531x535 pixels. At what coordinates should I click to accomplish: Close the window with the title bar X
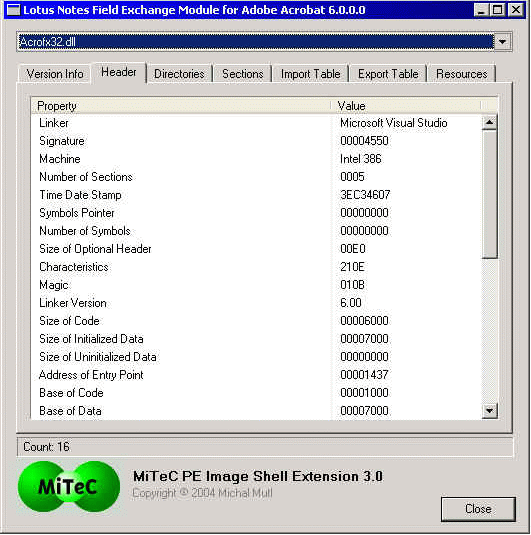516,10
